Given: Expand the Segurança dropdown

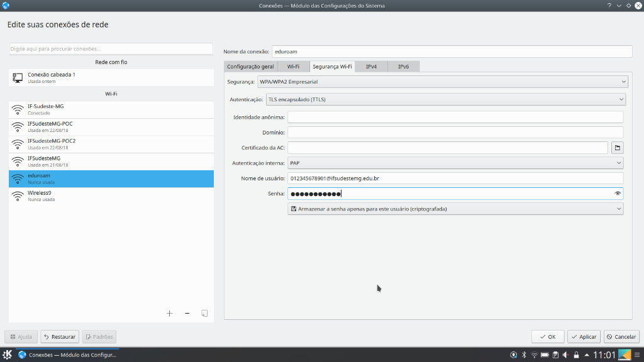Looking at the screenshot, I should 443,82.
